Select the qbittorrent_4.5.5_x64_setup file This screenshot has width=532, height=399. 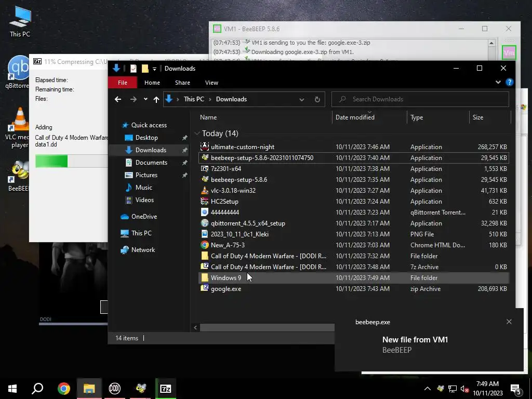point(353,223)
